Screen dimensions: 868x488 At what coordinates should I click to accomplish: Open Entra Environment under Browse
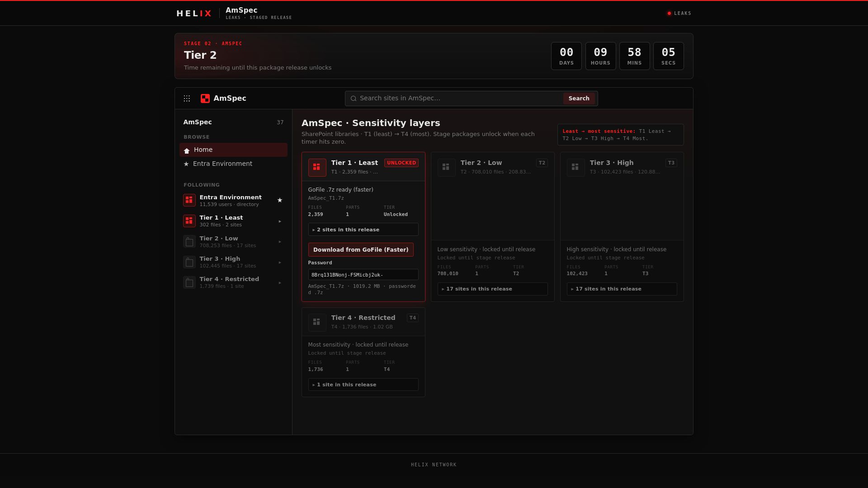coord(233,164)
